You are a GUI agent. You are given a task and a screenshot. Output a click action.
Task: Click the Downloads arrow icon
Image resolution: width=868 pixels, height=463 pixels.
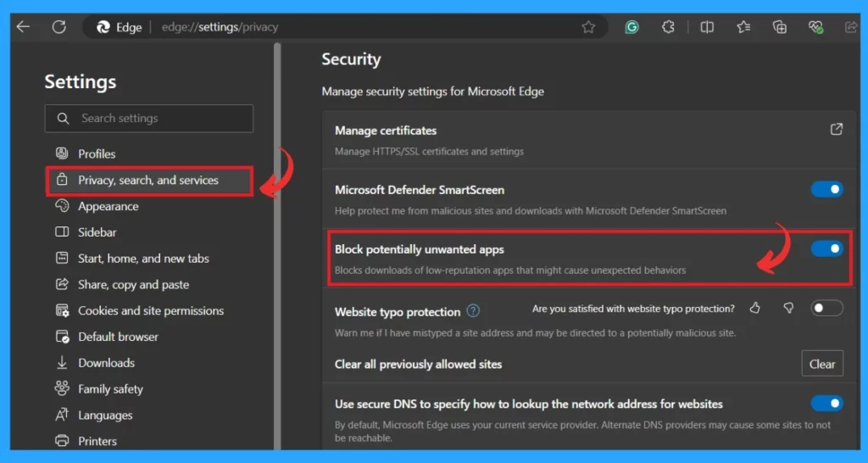(62, 363)
